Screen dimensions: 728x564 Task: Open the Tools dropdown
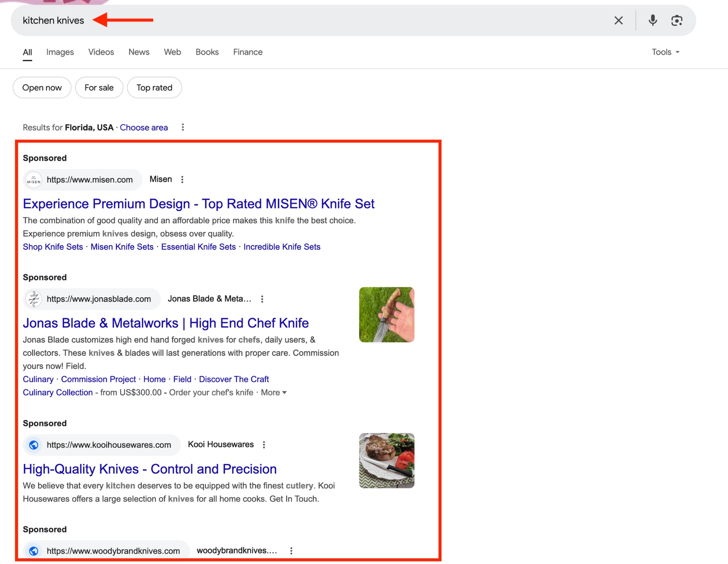pos(665,52)
